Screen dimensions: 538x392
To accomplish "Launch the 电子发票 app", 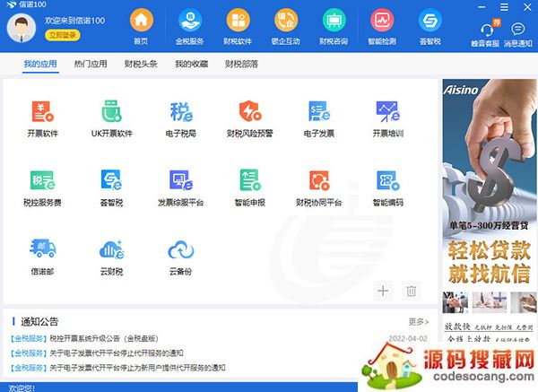I will (x=318, y=118).
